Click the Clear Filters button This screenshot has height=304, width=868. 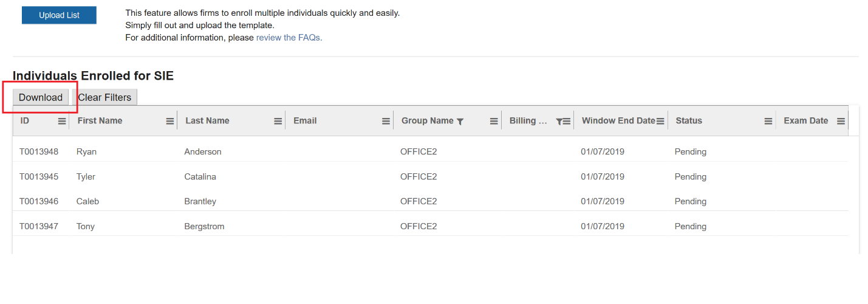click(104, 97)
